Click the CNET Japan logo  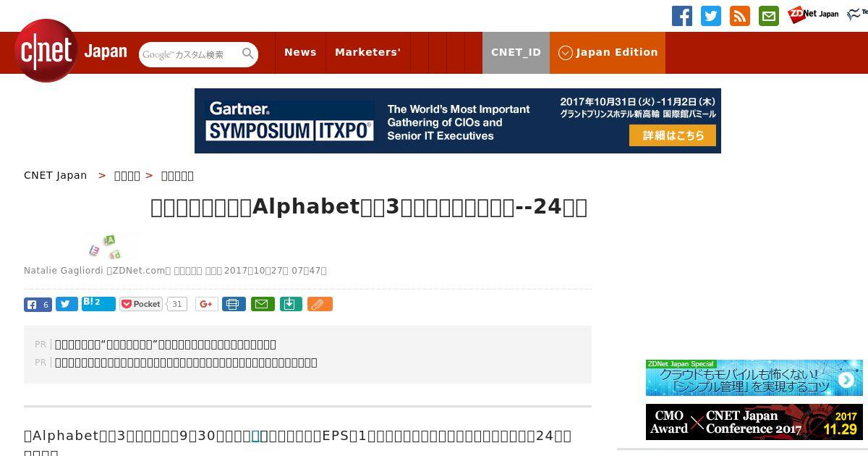coord(71,51)
